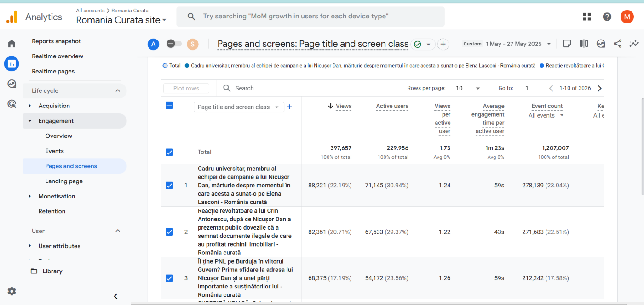Open the Explore icon in left rail
The image size is (644, 305).
click(11, 84)
